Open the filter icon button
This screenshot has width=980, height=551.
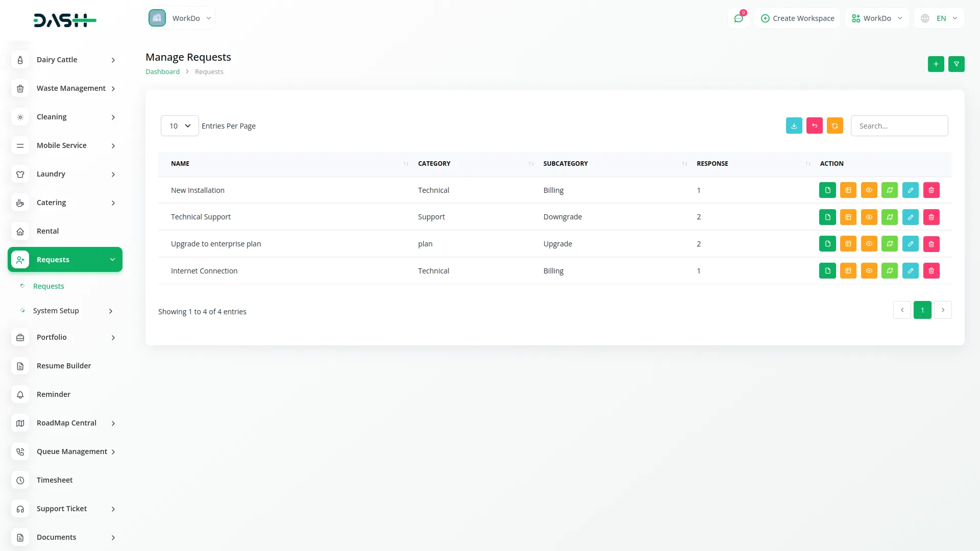(x=956, y=64)
